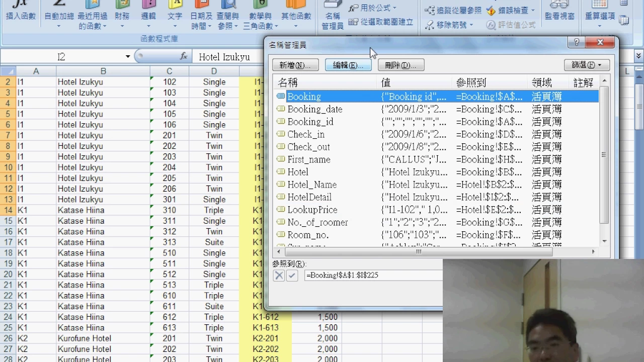Click Error Checking (錯誤檢查)
Viewport: 644px width, 362px height.
pyautogui.click(x=511, y=10)
